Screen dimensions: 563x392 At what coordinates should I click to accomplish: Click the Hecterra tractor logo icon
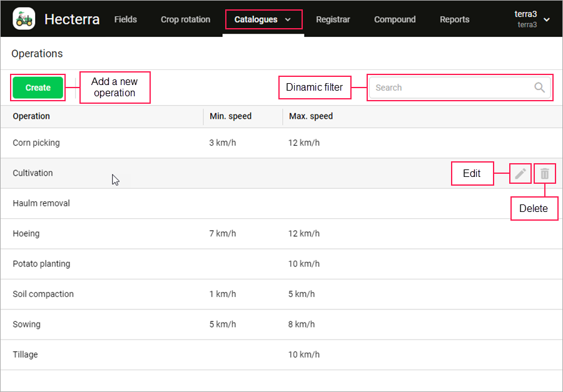[24, 19]
